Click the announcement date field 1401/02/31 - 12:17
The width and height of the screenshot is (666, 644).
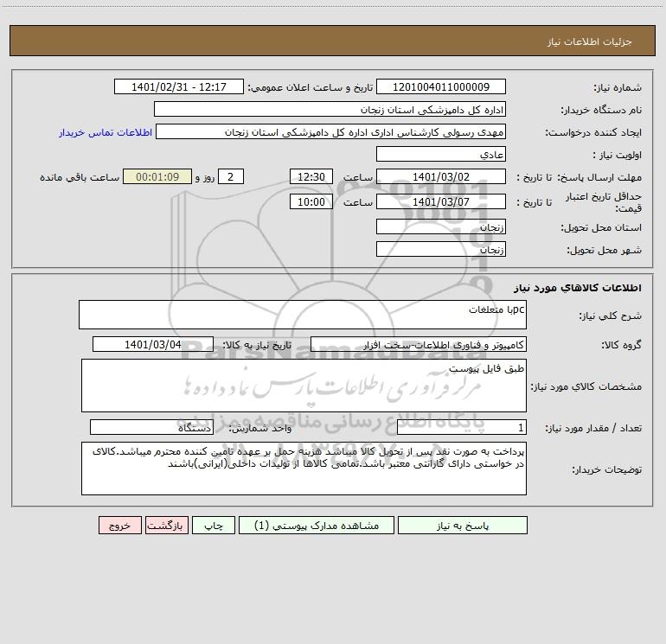tap(179, 86)
